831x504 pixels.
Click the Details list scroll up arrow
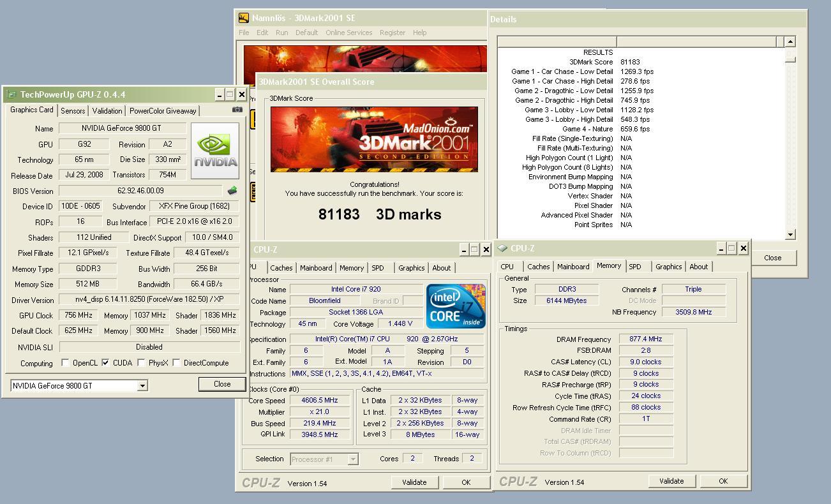pos(790,41)
